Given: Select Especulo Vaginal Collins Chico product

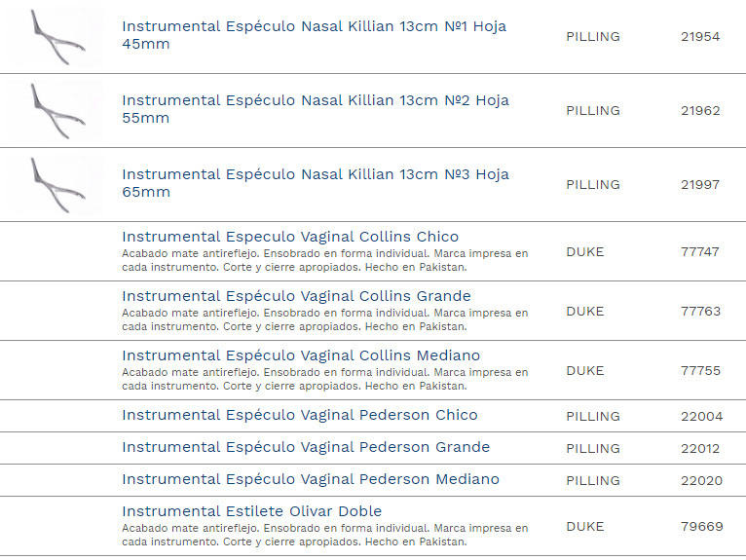Looking at the screenshot, I should point(290,237).
